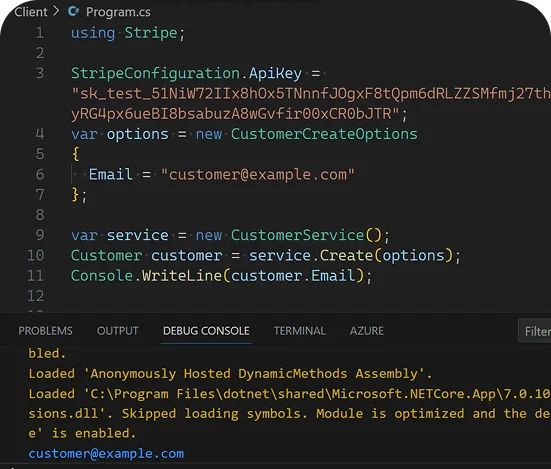Click line number 10 in the gutter
Viewport: 551px width, 469px height.
[x=35, y=255]
